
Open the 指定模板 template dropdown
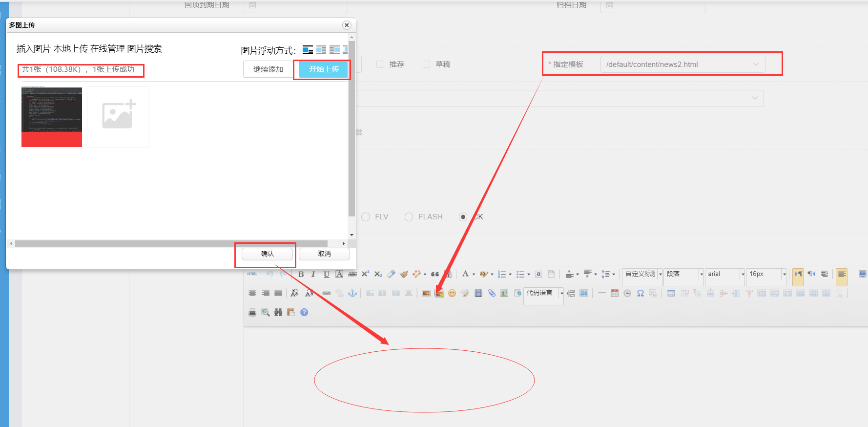coord(682,64)
